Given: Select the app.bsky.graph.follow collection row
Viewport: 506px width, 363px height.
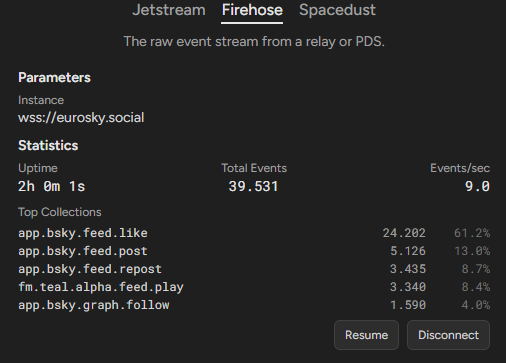Looking at the screenshot, I should pyautogui.click(x=254, y=305).
